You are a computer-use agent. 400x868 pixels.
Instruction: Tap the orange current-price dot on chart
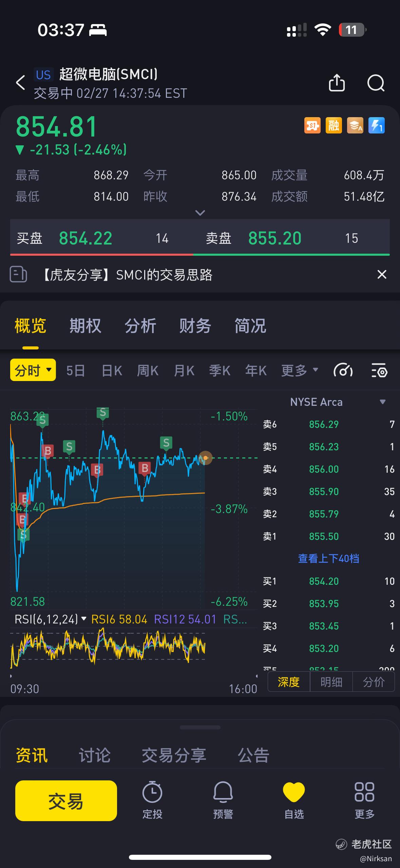click(206, 458)
